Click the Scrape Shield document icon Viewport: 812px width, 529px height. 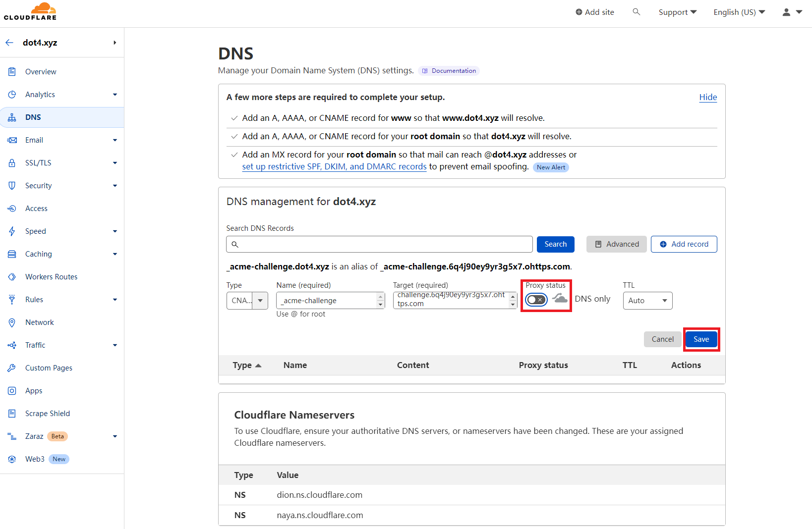12,414
